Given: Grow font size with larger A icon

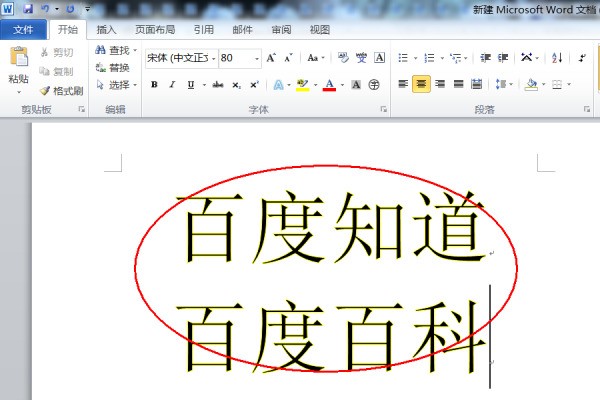Looking at the screenshot, I should (x=271, y=58).
